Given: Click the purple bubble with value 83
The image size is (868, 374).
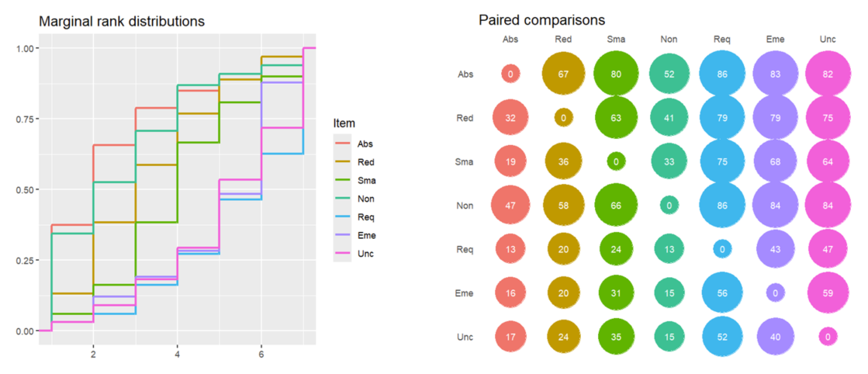Looking at the screenshot, I should (775, 74).
